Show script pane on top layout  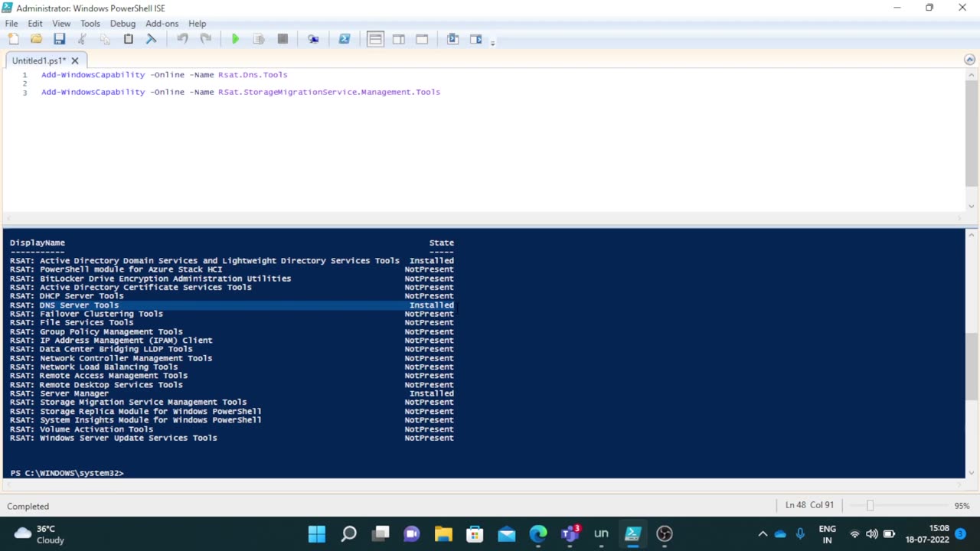[375, 39]
